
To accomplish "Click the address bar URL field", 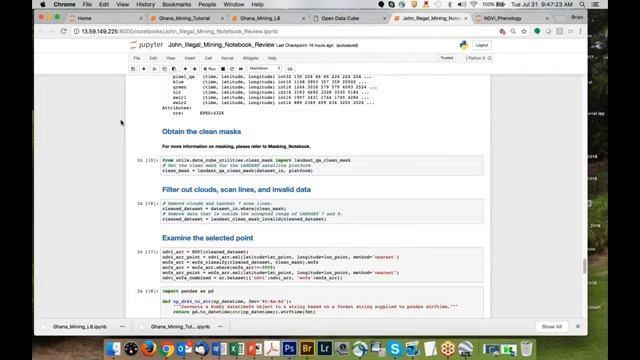I will pyautogui.click(x=286, y=31).
